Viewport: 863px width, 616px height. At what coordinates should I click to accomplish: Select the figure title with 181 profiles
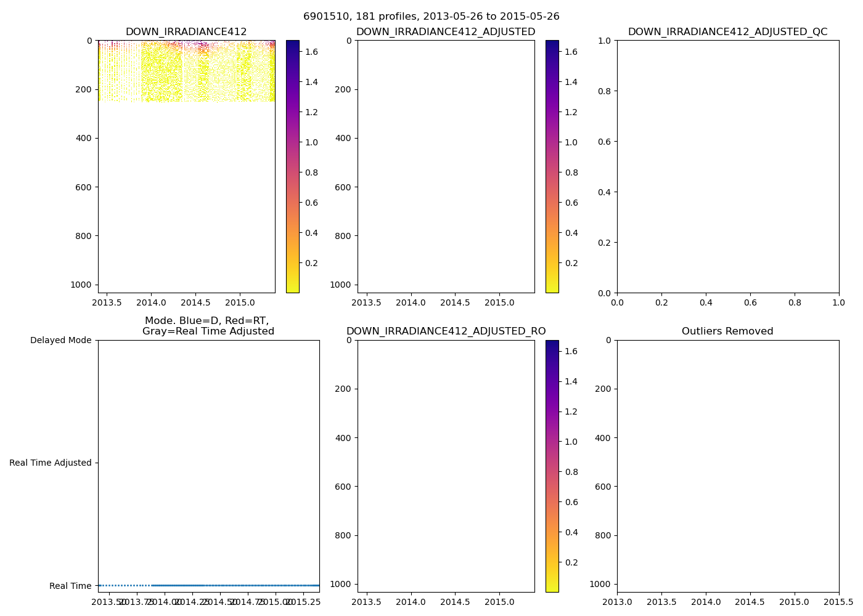(431, 17)
